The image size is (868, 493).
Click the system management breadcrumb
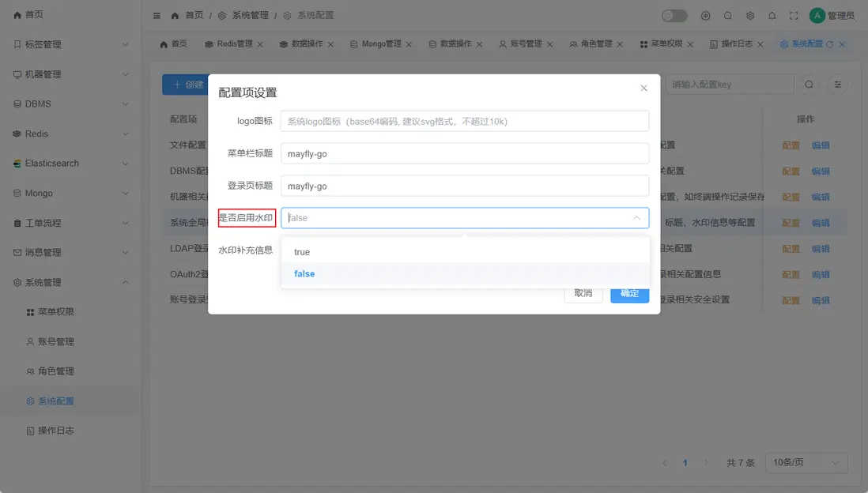243,16
